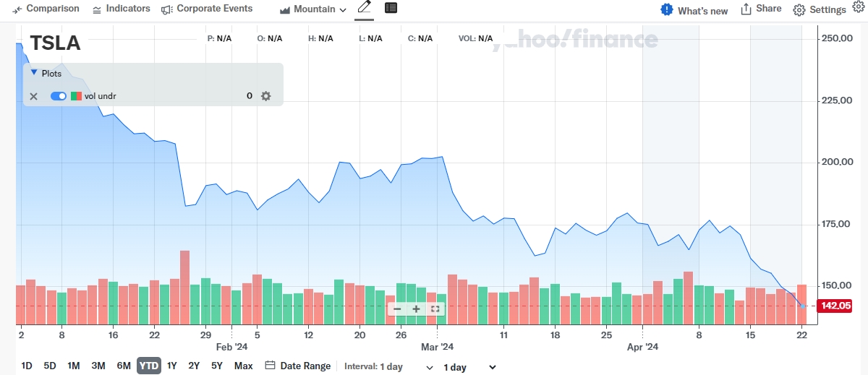Click the Date Range calendar icon
Image resolution: width=868 pixels, height=375 pixels.
tap(270, 366)
